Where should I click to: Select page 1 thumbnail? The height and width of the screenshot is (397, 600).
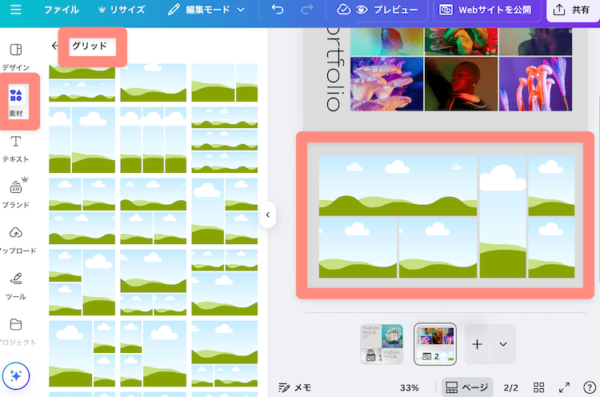tap(382, 344)
